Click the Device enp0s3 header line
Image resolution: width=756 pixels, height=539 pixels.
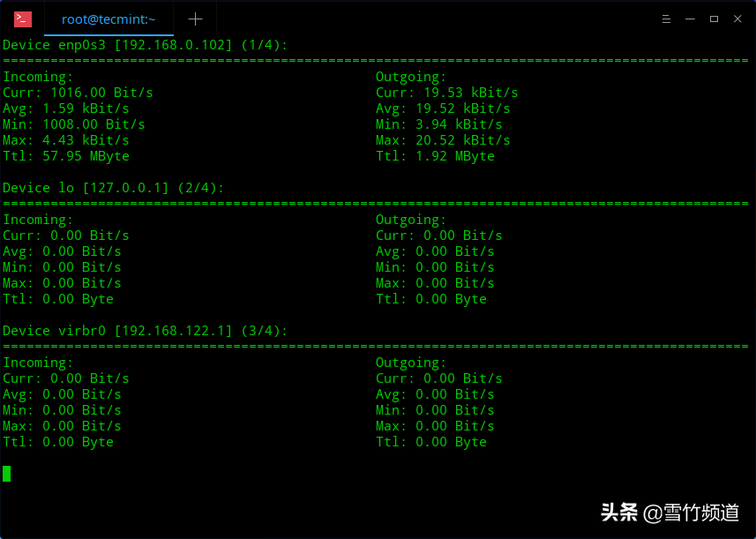tap(145, 45)
